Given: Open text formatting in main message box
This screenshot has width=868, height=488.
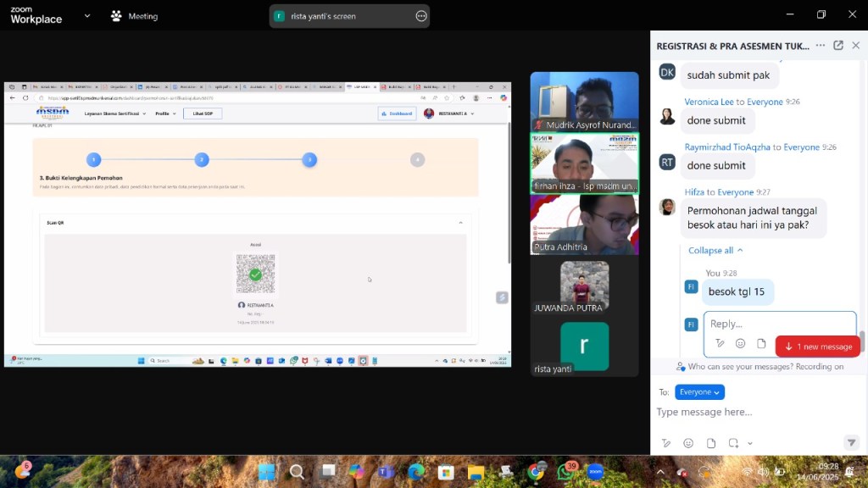Looking at the screenshot, I should pyautogui.click(x=666, y=443).
